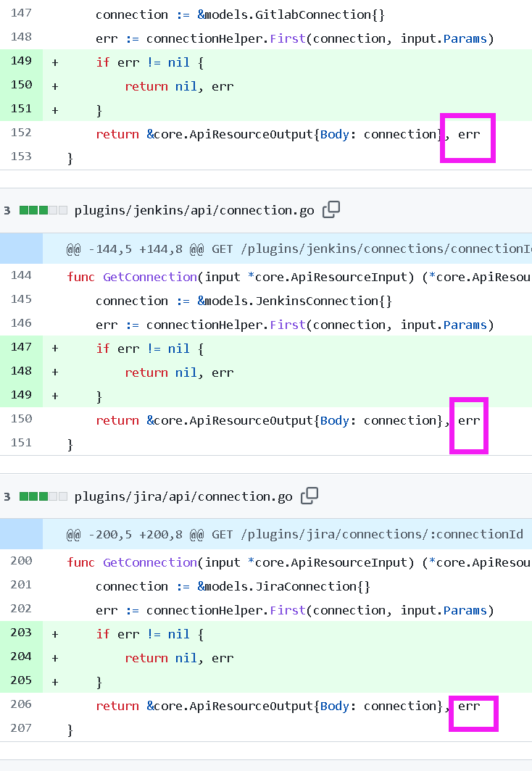
Task: Select line number 151 in the jenkins diff
Action: (x=21, y=443)
